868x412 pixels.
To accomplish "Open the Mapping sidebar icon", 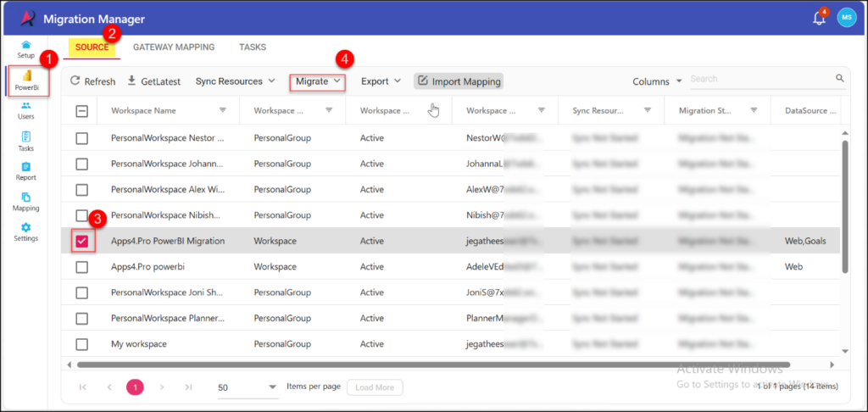I will (26, 198).
